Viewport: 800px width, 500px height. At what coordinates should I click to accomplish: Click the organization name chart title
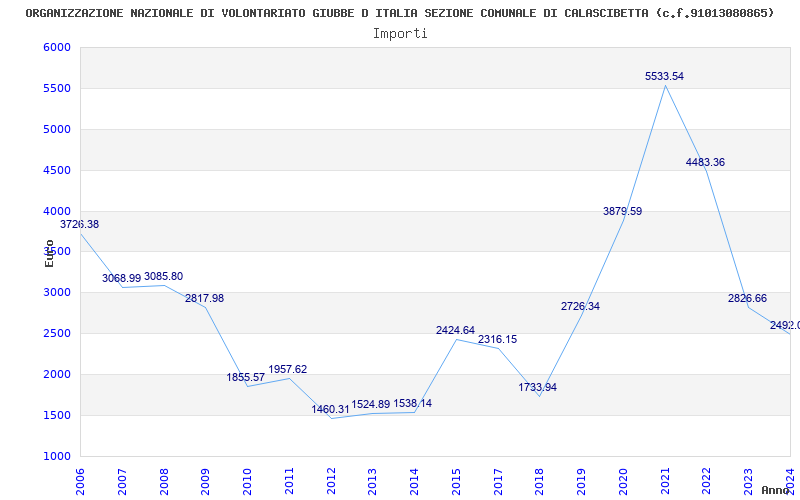pos(400,14)
